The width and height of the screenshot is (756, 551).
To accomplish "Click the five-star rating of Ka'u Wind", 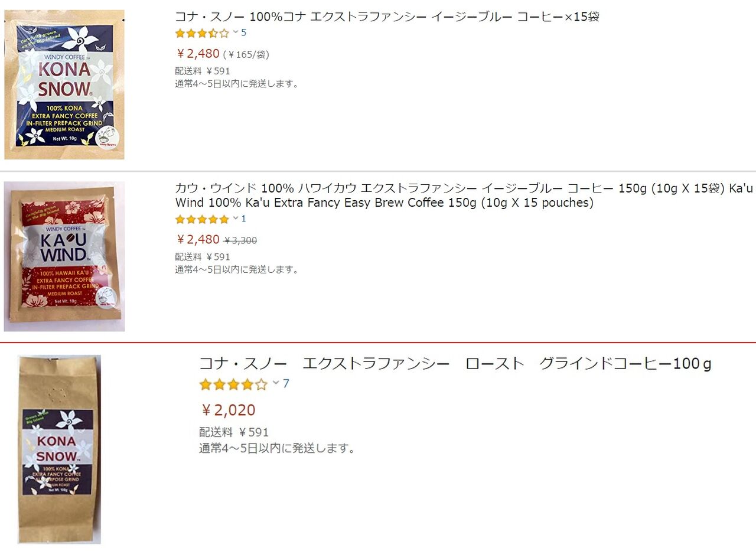I will (202, 219).
